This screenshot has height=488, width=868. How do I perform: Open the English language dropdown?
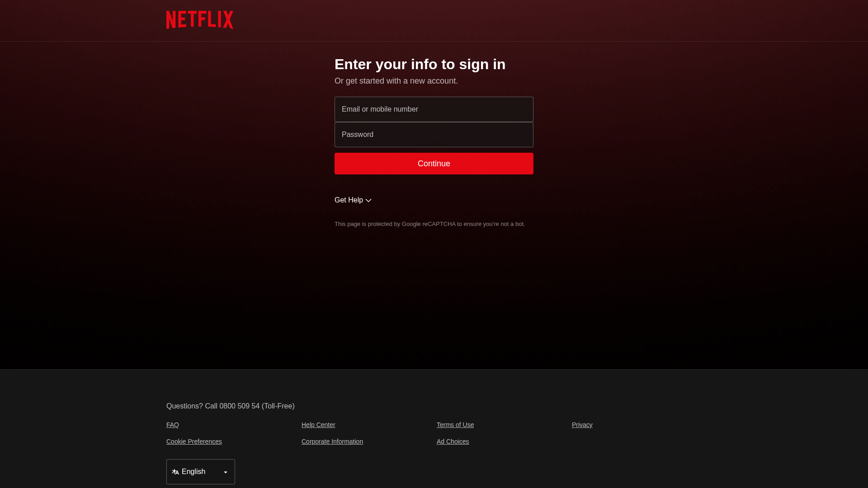pyautogui.click(x=201, y=472)
